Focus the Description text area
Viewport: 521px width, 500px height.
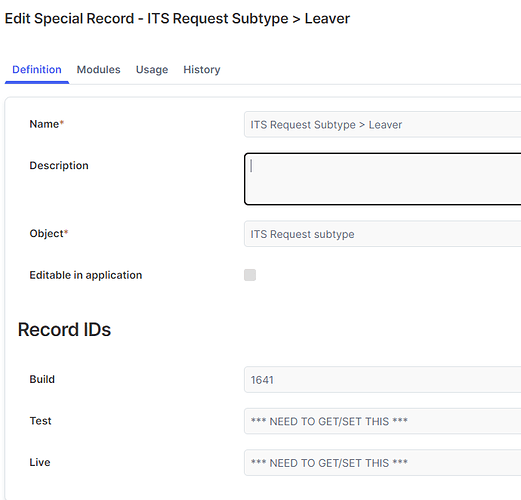pyautogui.click(x=382, y=179)
